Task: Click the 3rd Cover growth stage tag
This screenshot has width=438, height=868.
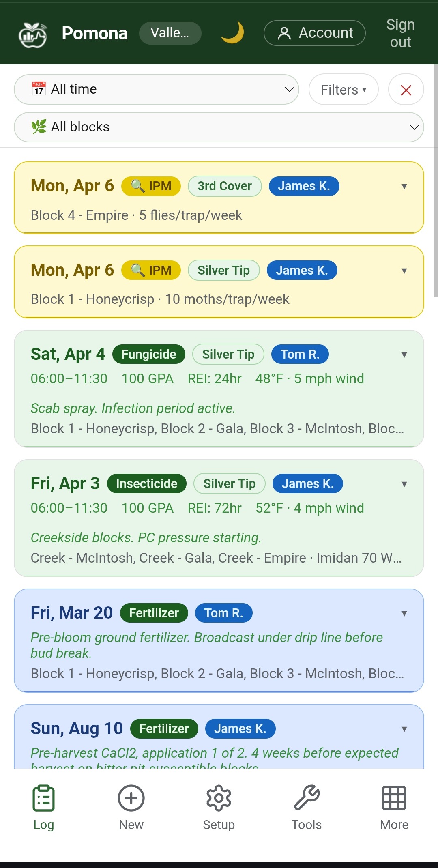Action: click(225, 186)
